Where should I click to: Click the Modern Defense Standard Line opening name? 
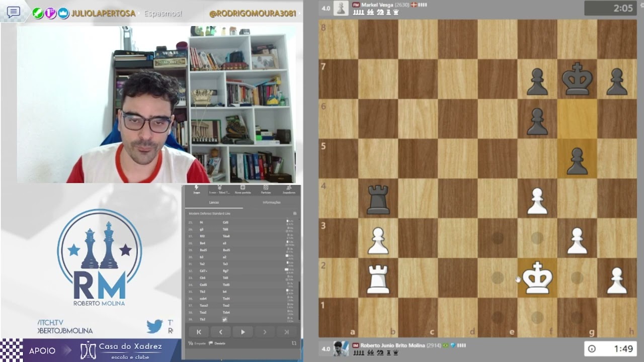click(209, 214)
